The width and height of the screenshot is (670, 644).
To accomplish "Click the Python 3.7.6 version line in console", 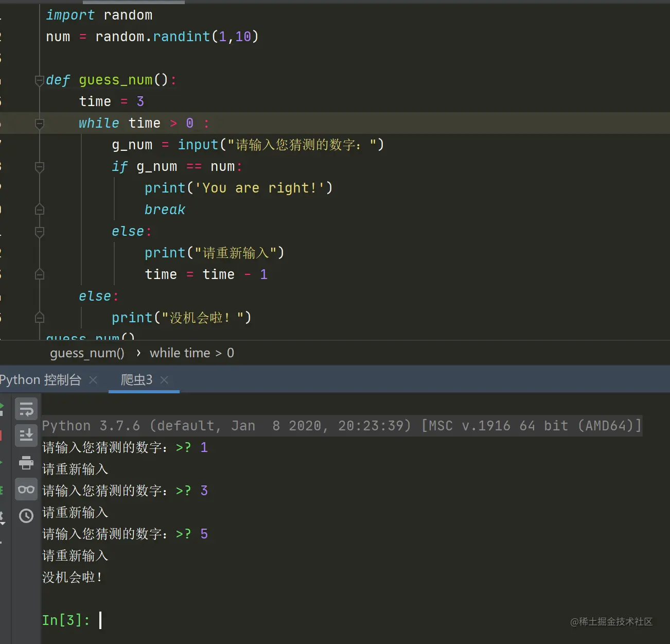I will pos(342,426).
